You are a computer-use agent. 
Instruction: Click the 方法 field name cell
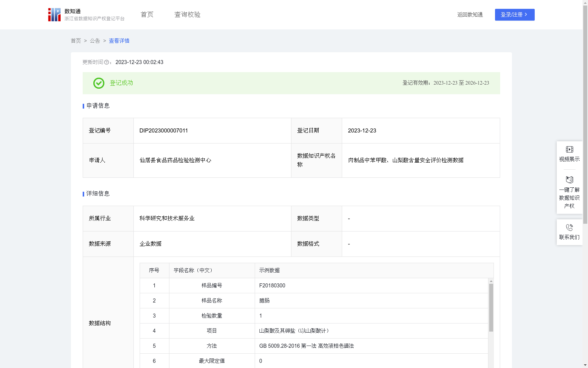tap(212, 346)
